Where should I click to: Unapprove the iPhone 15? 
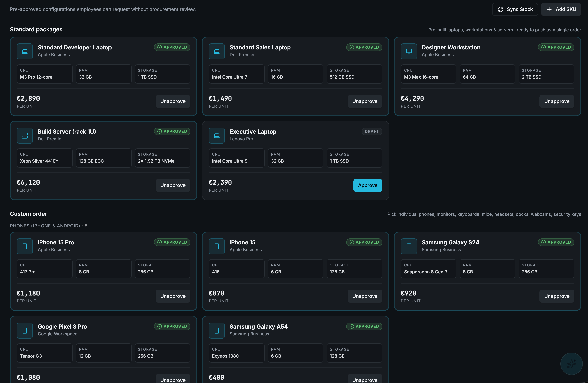365,296
